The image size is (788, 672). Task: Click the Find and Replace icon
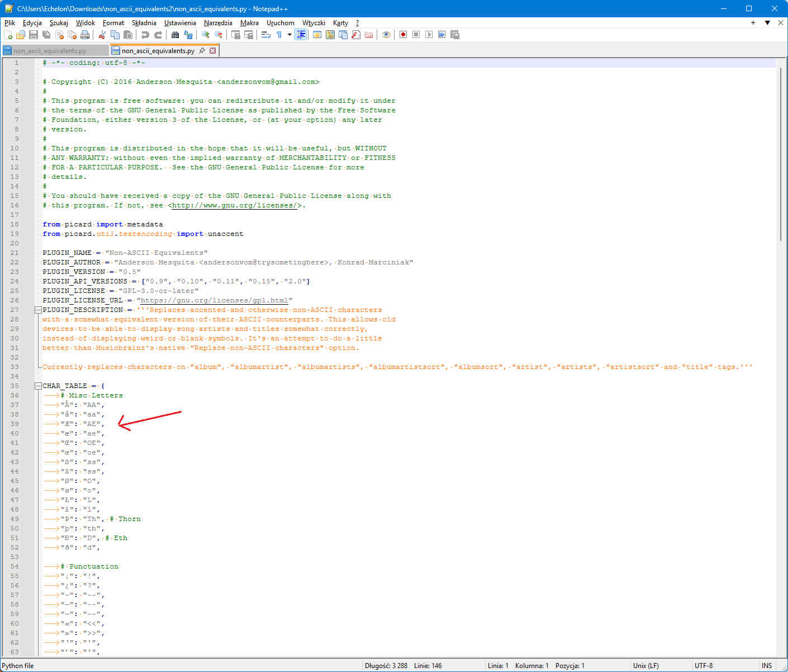188,35
